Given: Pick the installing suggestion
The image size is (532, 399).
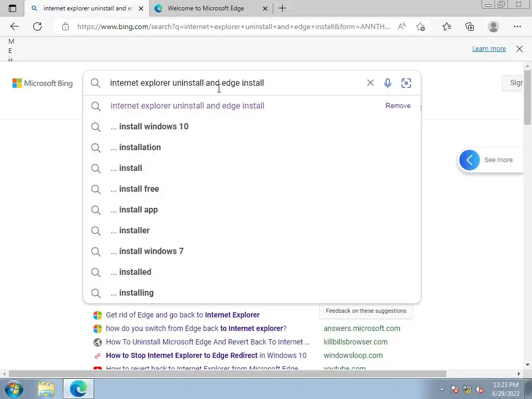Looking at the screenshot, I should 252,292.
